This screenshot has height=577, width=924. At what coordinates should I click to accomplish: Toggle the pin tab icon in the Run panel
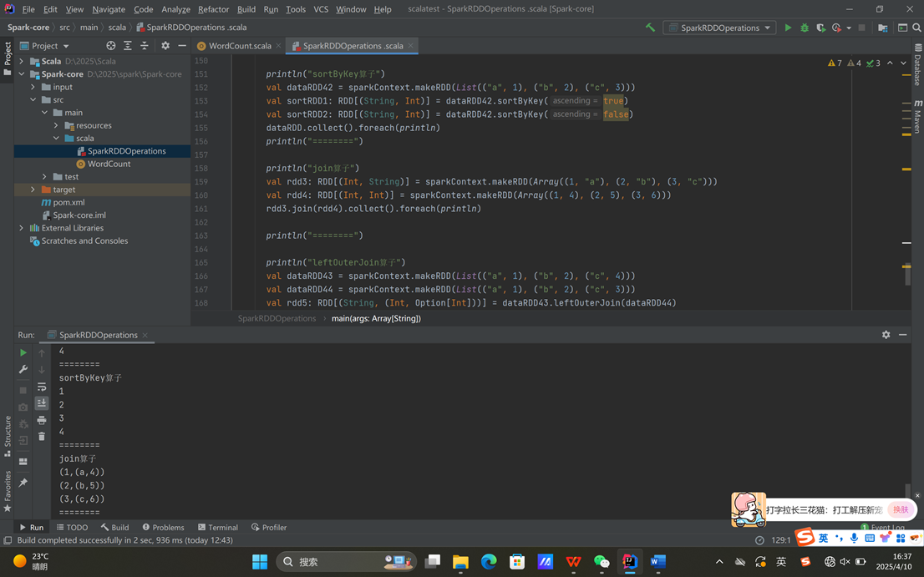click(23, 483)
